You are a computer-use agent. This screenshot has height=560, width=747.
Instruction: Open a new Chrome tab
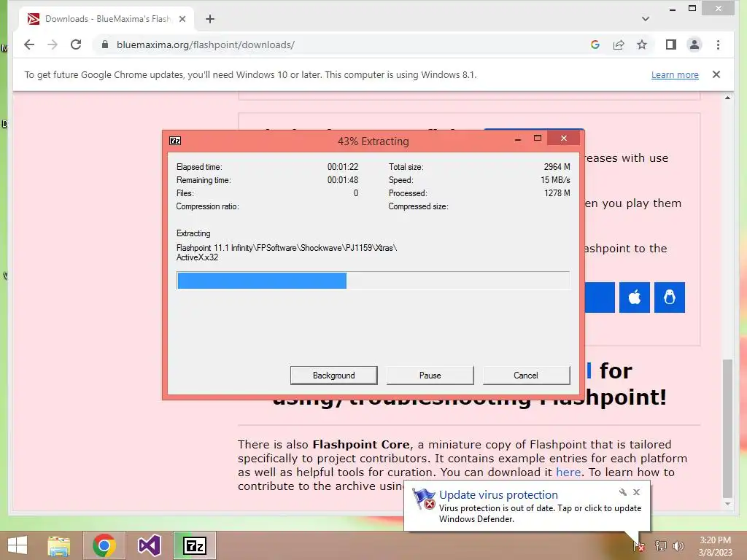[210, 19]
